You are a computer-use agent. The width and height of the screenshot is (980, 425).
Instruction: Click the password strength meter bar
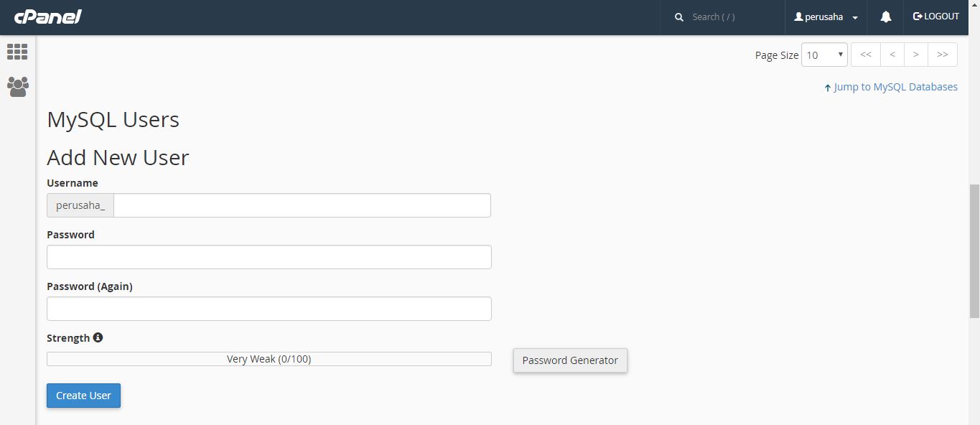(x=269, y=359)
